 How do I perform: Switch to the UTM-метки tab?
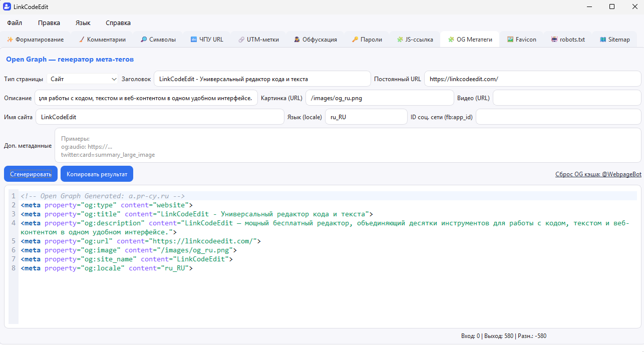tap(259, 40)
